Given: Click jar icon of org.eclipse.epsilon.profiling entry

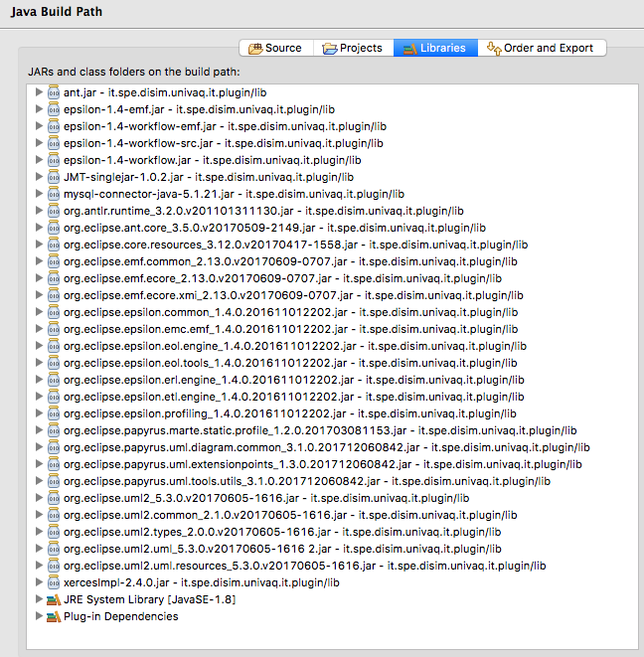Looking at the screenshot, I should (54, 413).
